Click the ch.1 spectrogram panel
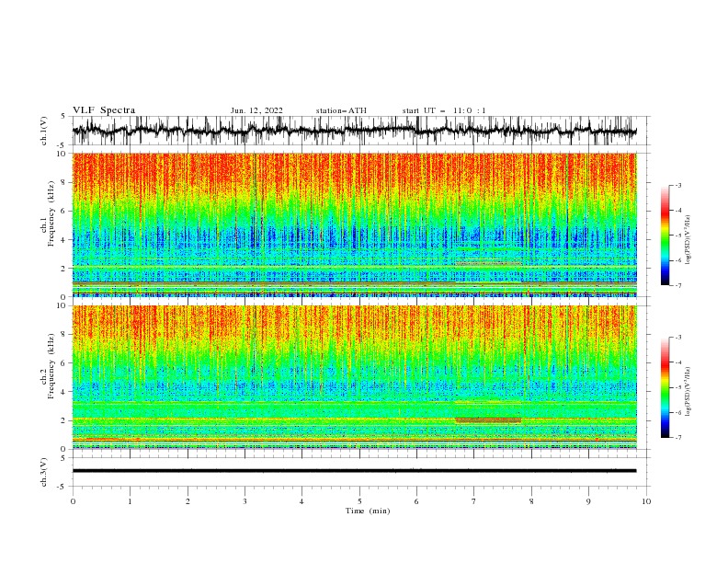 [354, 224]
